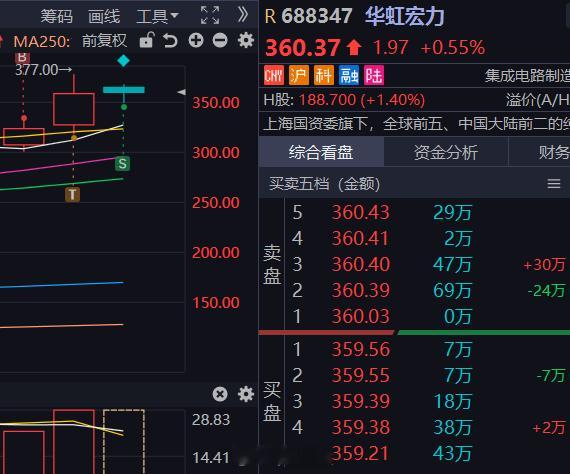Click the 377.00 high price label
This screenshot has width=570, height=474.
pyautogui.click(x=44, y=69)
